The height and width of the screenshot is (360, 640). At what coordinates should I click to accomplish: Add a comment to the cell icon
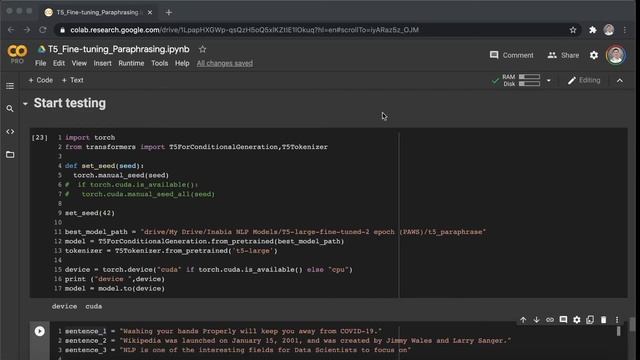(x=563, y=320)
